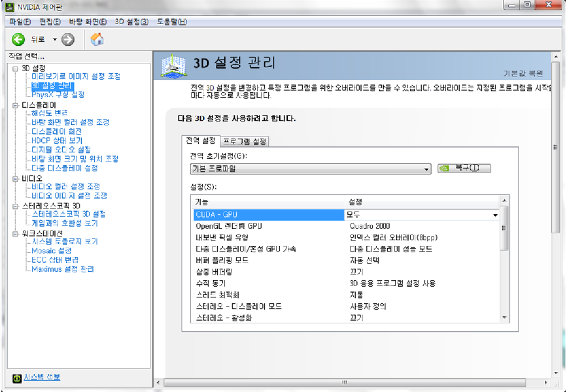Collapse the 비디오 tree node

[x=15, y=179]
